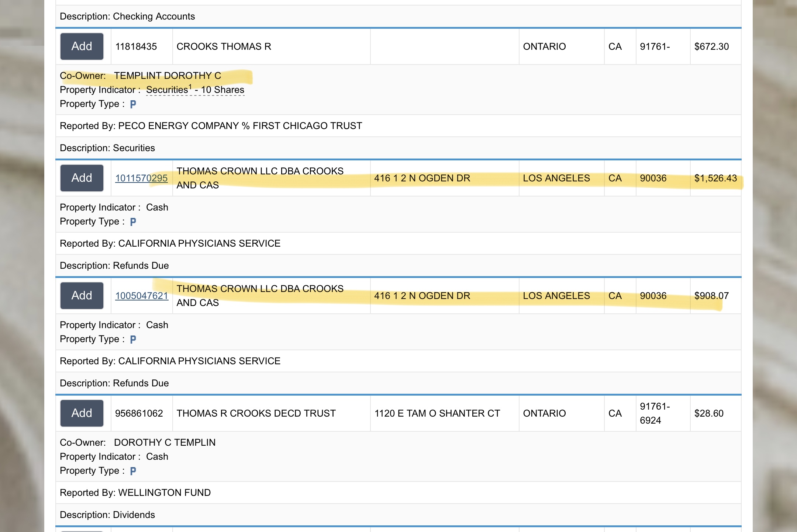Add property 956861062 THOMAS R CROOKS DECD TRUST
Viewport: 797px width, 532px height.
(x=82, y=413)
